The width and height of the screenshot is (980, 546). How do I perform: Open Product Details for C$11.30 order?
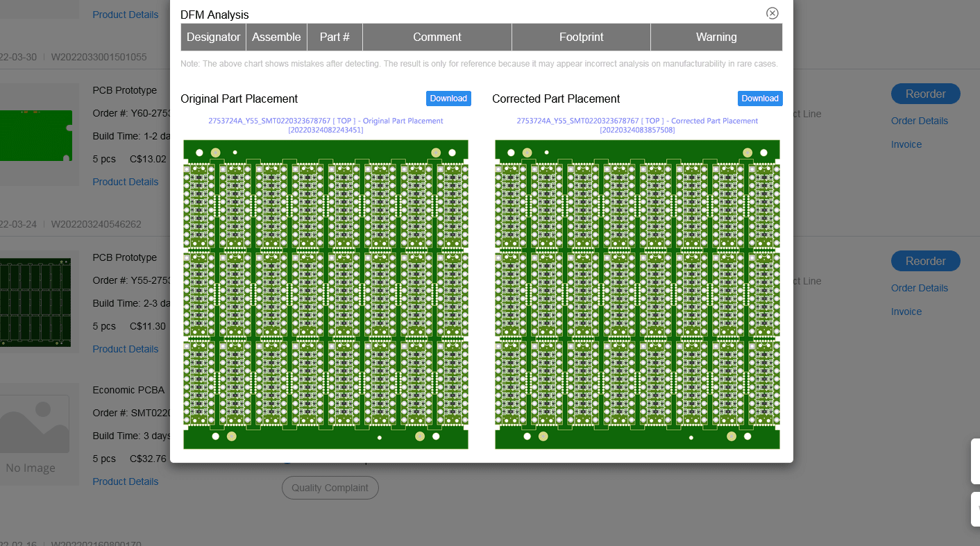tap(126, 349)
